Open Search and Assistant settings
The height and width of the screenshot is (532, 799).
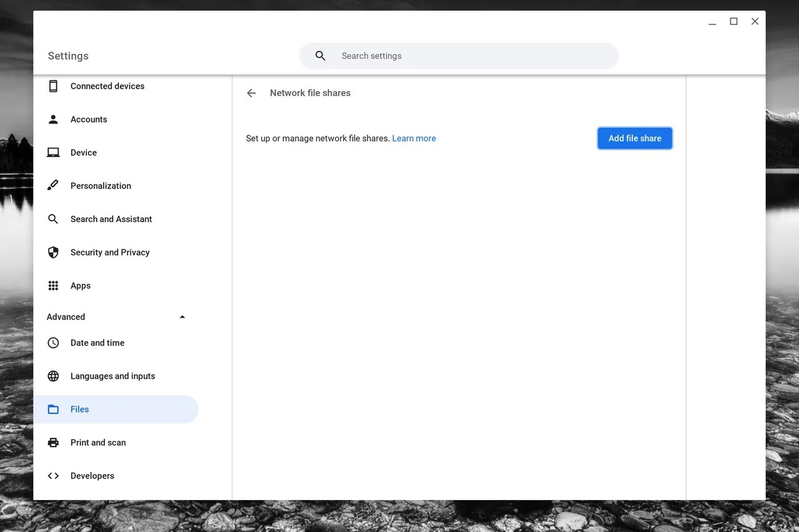[111, 219]
